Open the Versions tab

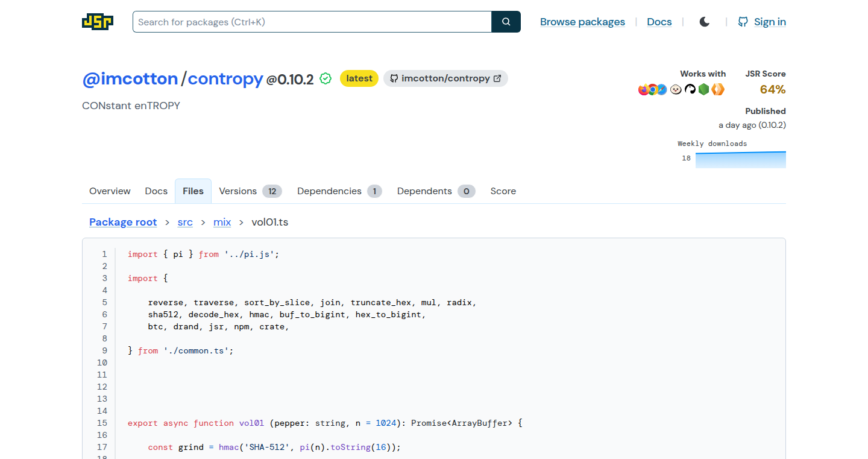pos(250,191)
